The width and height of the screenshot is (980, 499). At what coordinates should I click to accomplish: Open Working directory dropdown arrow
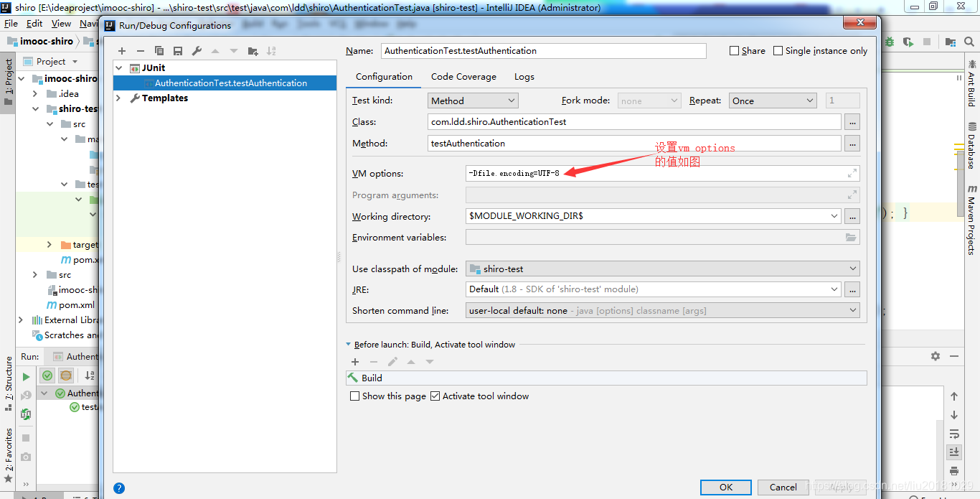(834, 216)
